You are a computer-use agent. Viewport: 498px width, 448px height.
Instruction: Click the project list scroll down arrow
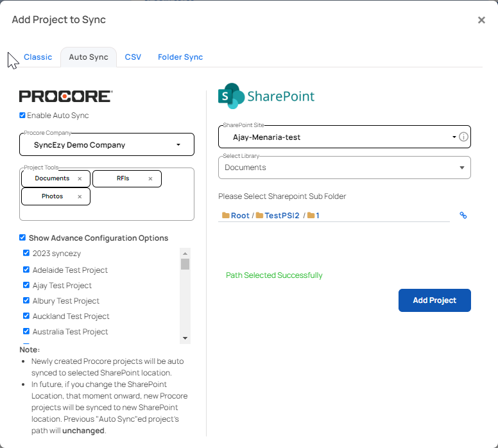point(185,338)
